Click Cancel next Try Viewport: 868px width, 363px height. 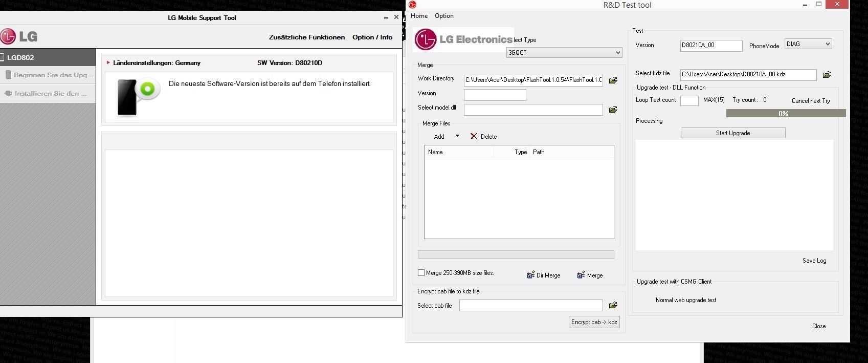(x=811, y=101)
